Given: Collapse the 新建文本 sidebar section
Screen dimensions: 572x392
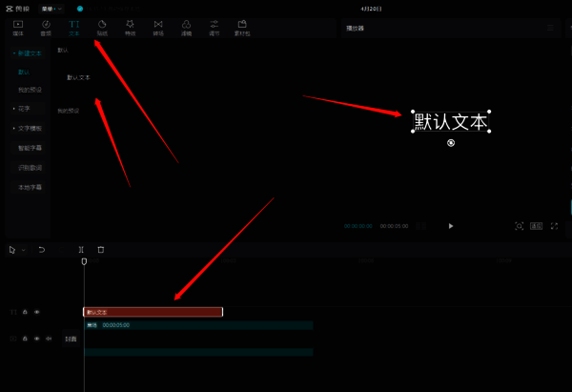Looking at the screenshot, I should (x=28, y=53).
